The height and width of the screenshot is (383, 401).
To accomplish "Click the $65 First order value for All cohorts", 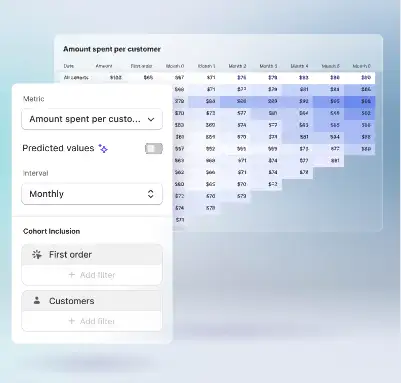I will [x=148, y=77].
